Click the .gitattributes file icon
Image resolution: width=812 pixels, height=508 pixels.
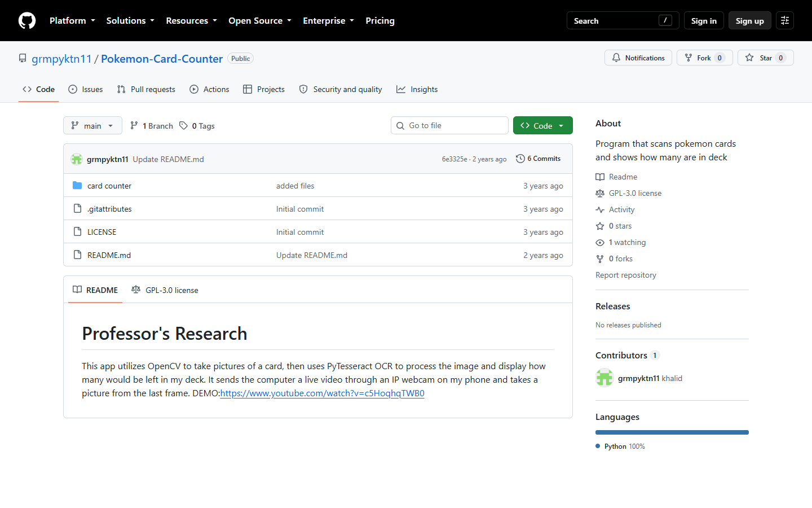coord(77,209)
